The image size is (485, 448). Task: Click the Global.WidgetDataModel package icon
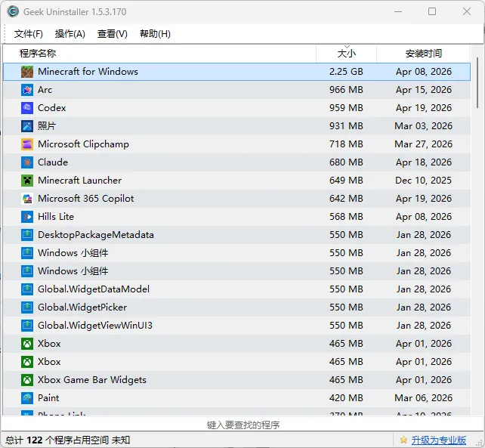[x=27, y=289]
